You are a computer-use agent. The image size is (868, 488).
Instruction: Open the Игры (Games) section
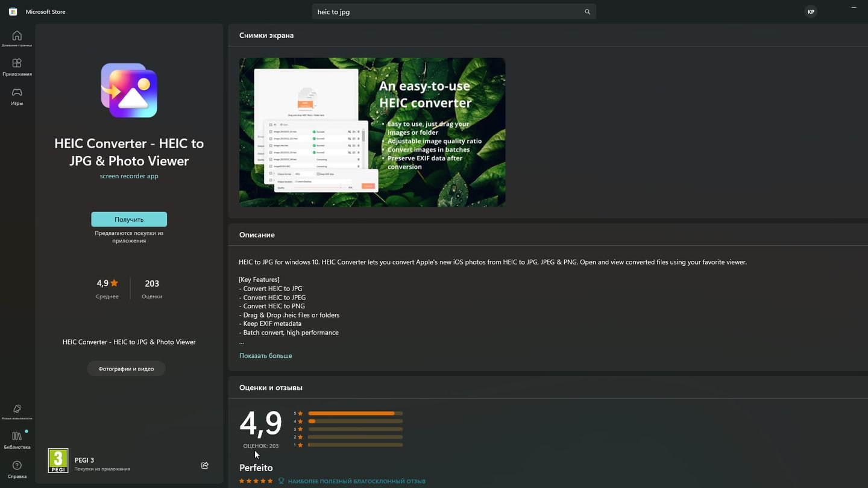pyautogui.click(x=17, y=96)
